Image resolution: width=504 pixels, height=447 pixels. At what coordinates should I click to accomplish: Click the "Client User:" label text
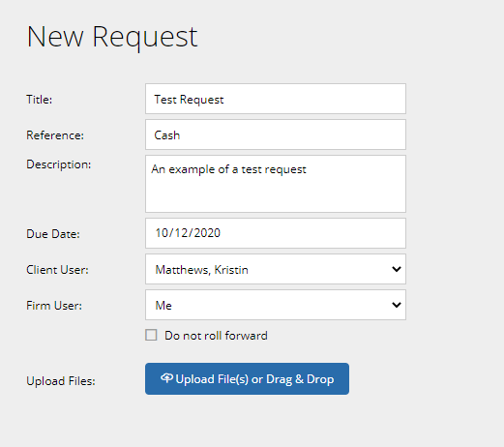coord(57,270)
